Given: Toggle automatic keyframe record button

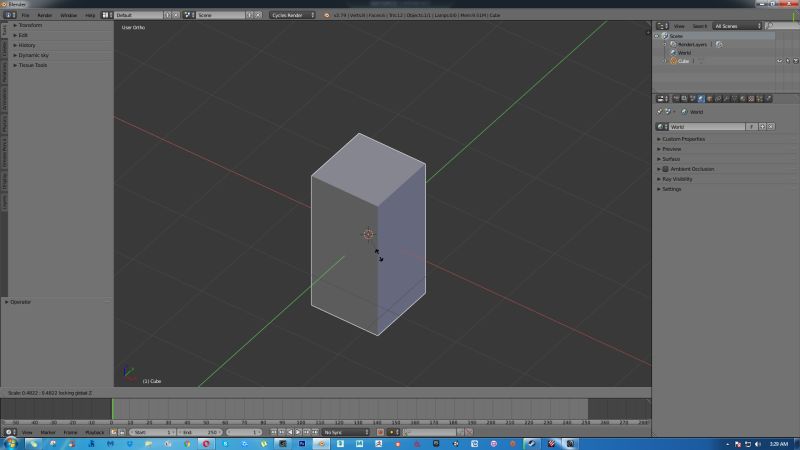Looking at the screenshot, I should click(x=380, y=432).
